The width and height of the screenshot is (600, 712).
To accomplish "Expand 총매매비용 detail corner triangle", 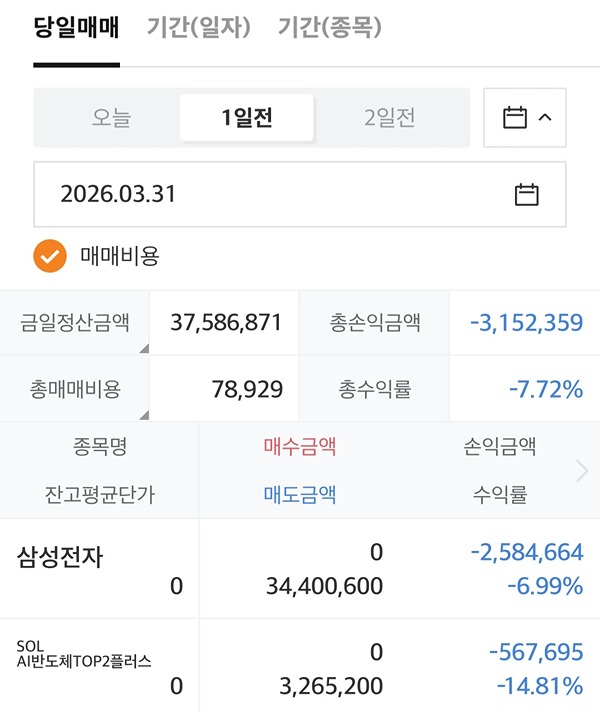I will 143,414.
